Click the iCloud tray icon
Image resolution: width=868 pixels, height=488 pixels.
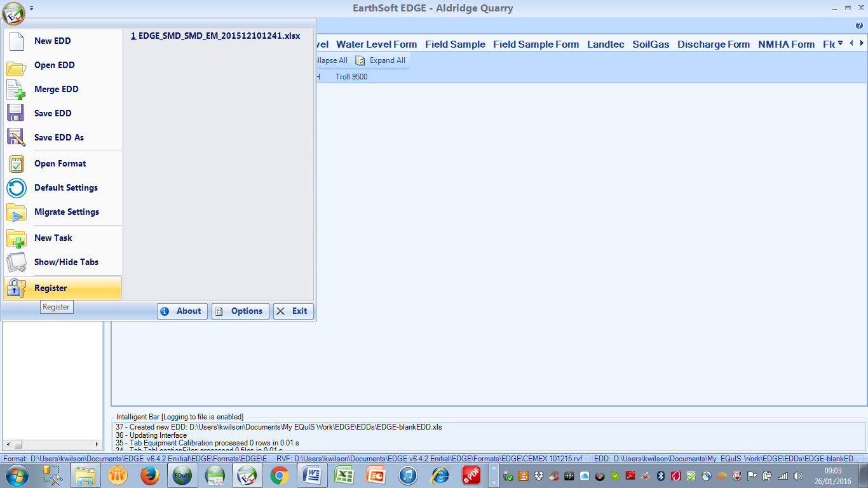[585, 476]
